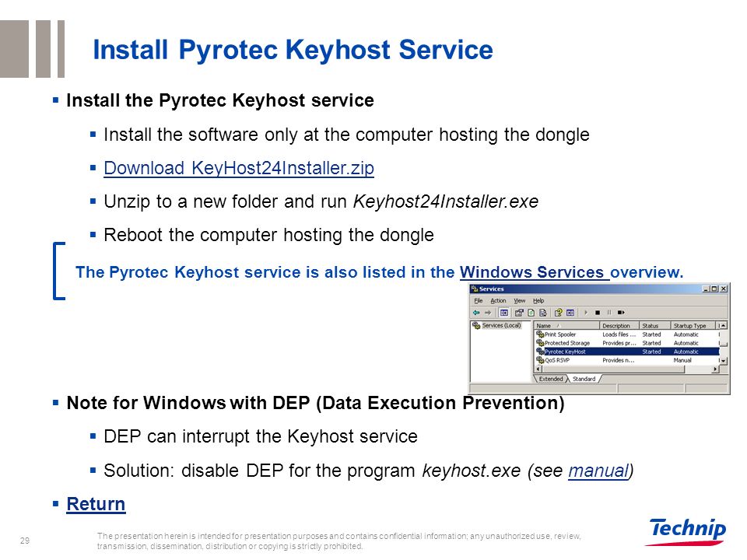Click the horizontal scrollbar left arrow
747x560 pixels.
[x=538, y=369]
